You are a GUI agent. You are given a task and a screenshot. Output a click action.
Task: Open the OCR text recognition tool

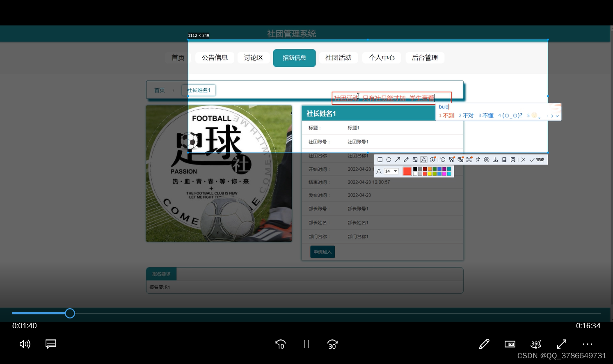point(469,160)
